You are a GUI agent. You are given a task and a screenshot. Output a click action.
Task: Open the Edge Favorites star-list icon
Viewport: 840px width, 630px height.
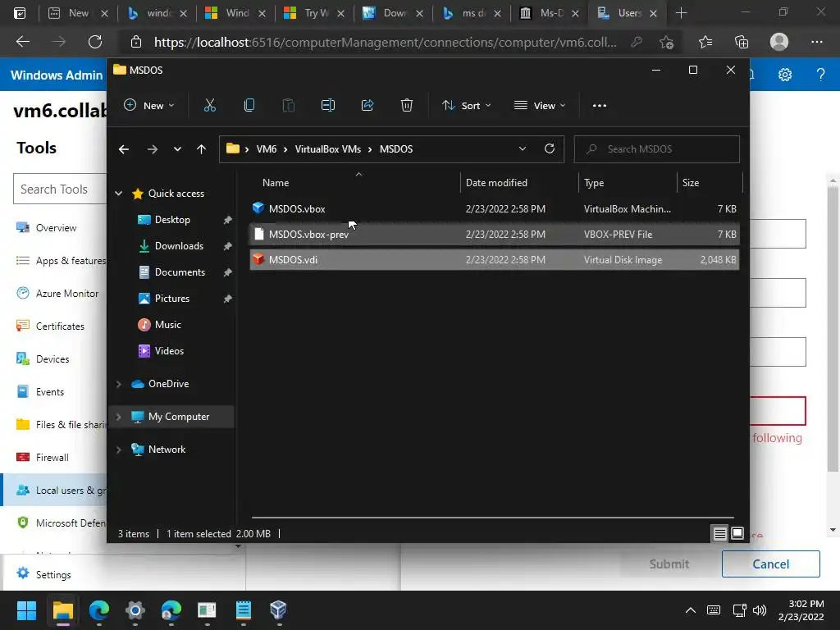pyautogui.click(x=705, y=42)
